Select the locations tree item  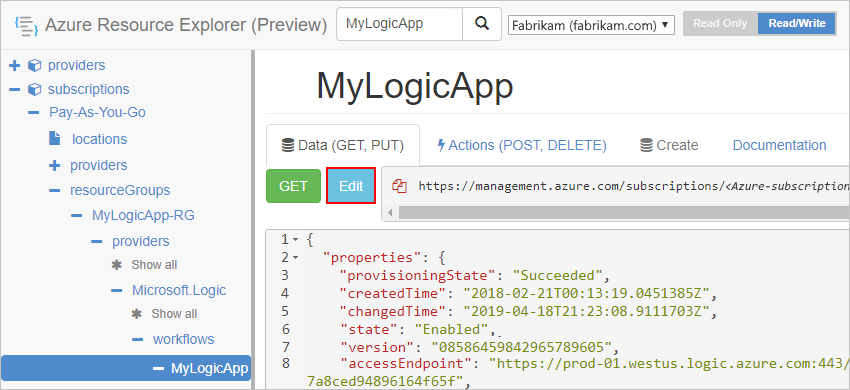click(100, 139)
